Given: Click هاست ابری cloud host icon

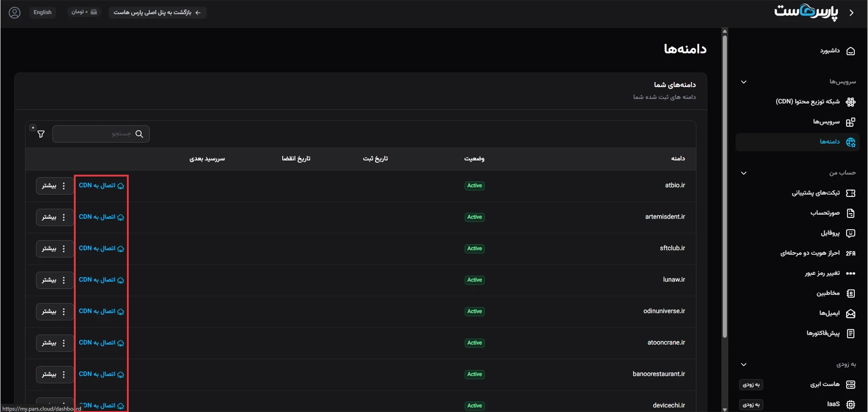Looking at the screenshot, I should point(851,385).
